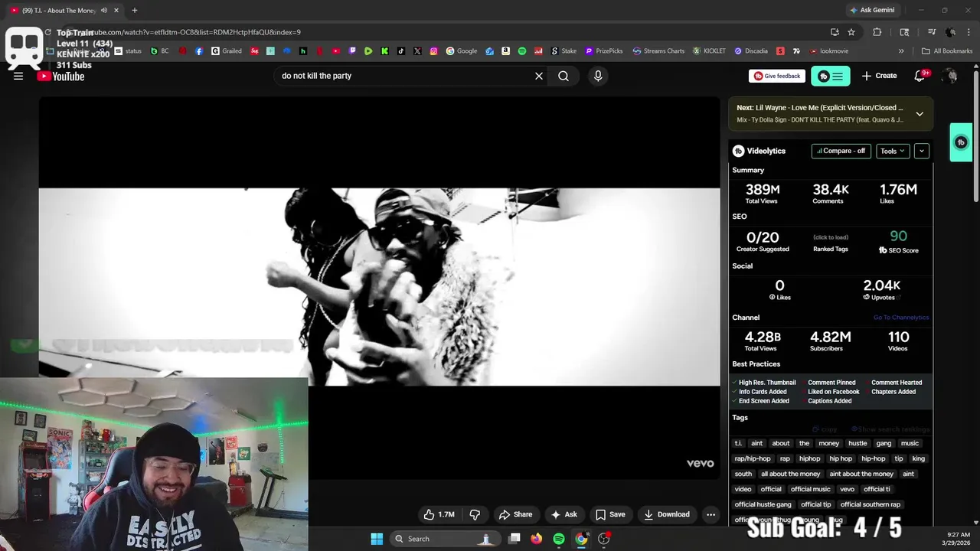Follow the Go To Channelytics link
The width and height of the screenshot is (980, 551).
coord(900,318)
